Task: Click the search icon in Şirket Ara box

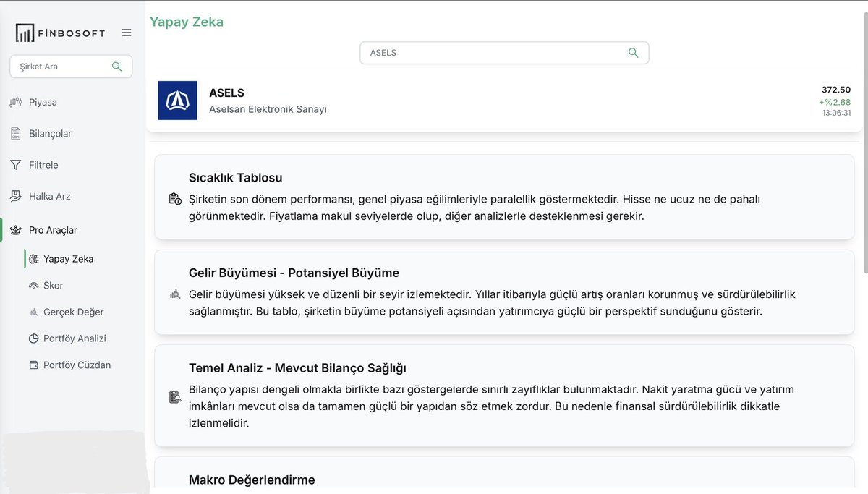Action: (x=116, y=67)
